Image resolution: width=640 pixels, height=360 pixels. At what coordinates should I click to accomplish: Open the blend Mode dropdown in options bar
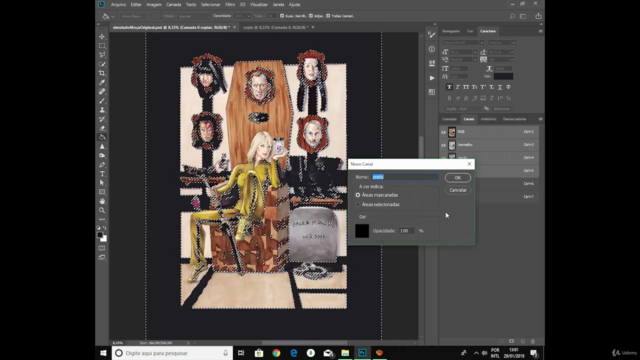[x=193, y=16]
